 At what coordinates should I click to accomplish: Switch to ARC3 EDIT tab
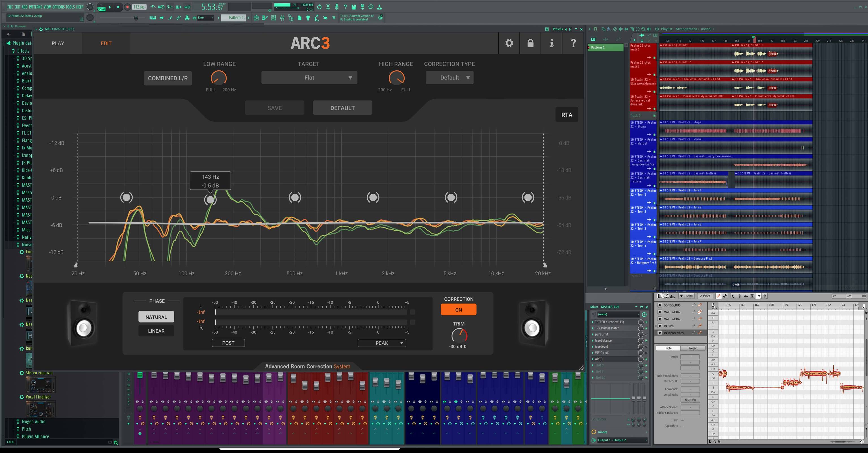[x=106, y=43]
